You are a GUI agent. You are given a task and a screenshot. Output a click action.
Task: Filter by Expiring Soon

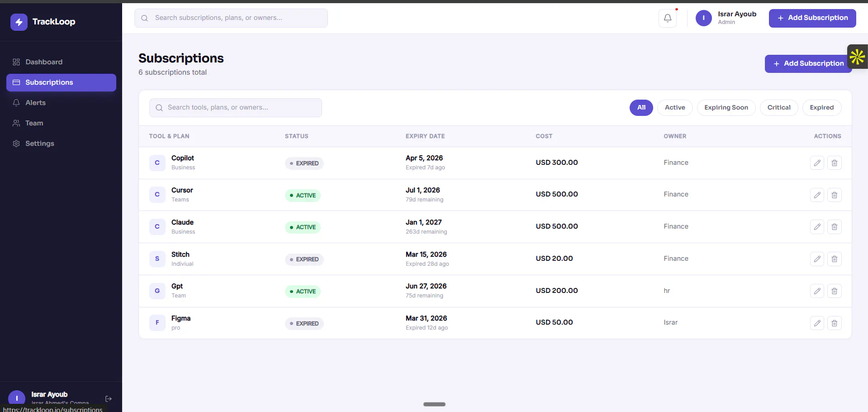[726, 108]
